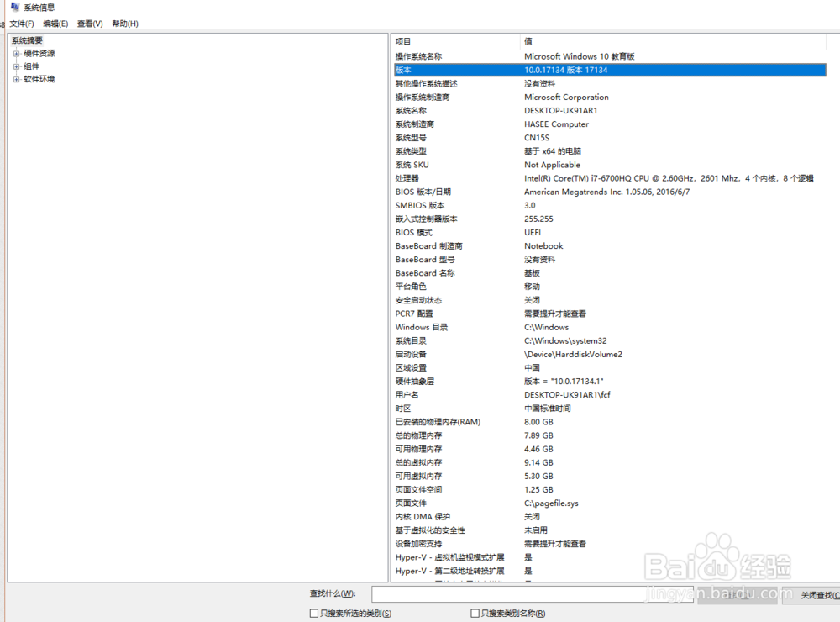Screen dimensions: 840x622
Task: Select the 系统型号 row
Action: pos(610,138)
